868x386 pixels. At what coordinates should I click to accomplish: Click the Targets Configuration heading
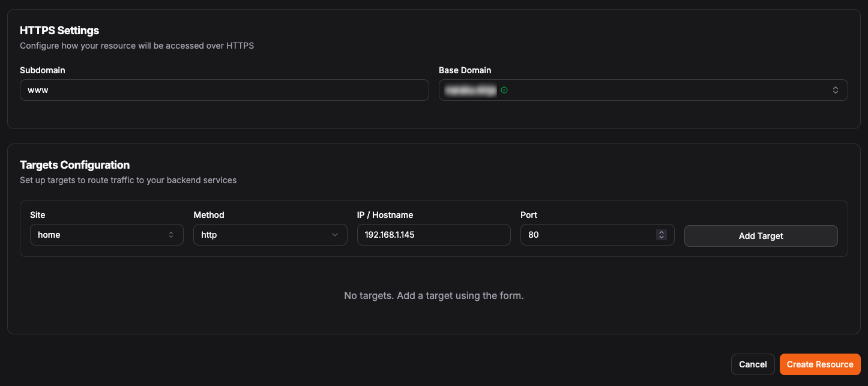click(x=74, y=164)
